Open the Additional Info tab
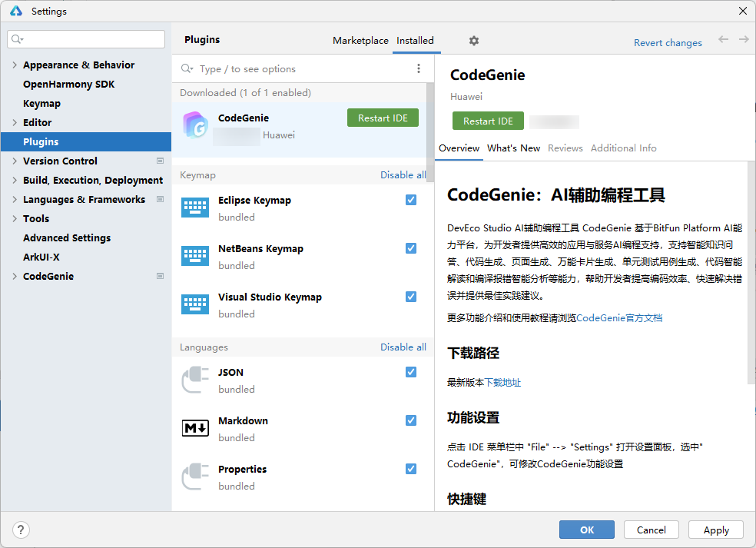The image size is (756, 548). 623,148
